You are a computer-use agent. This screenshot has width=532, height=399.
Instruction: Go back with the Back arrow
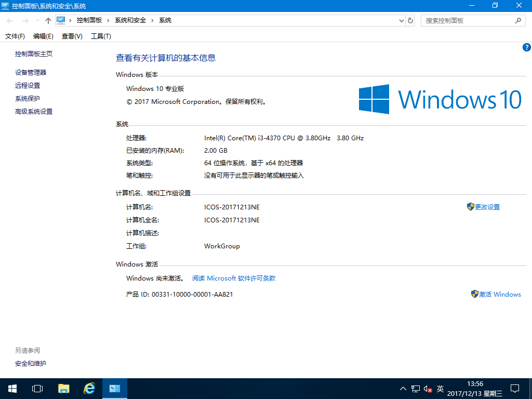(x=10, y=21)
